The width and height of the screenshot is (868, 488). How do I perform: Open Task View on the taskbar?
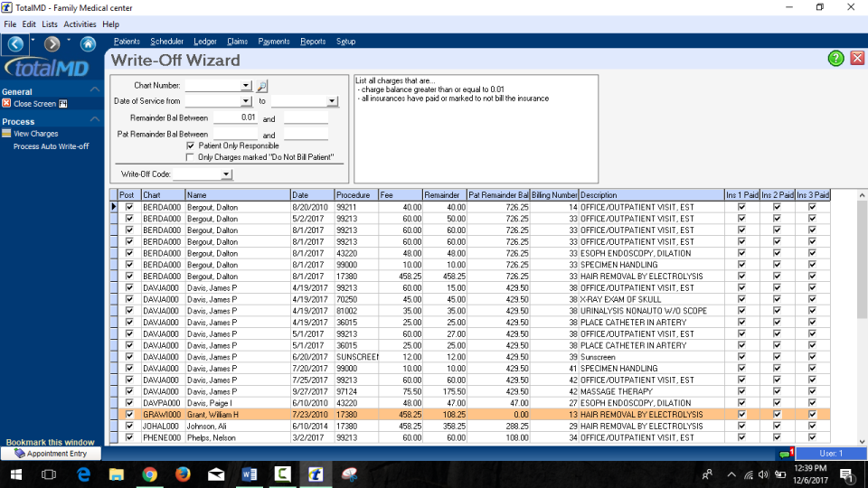[49, 474]
